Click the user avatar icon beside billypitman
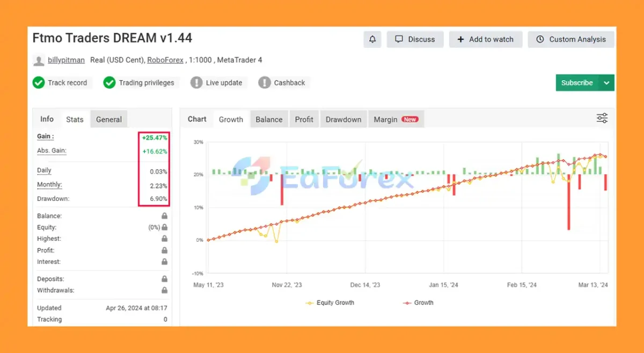Viewport: 644px width, 353px height. (x=39, y=60)
